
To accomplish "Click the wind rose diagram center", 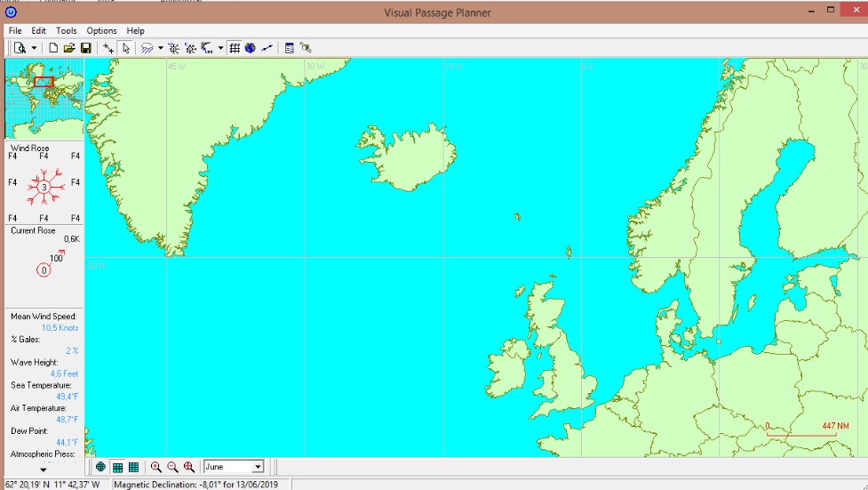I will click(x=44, y=187).
